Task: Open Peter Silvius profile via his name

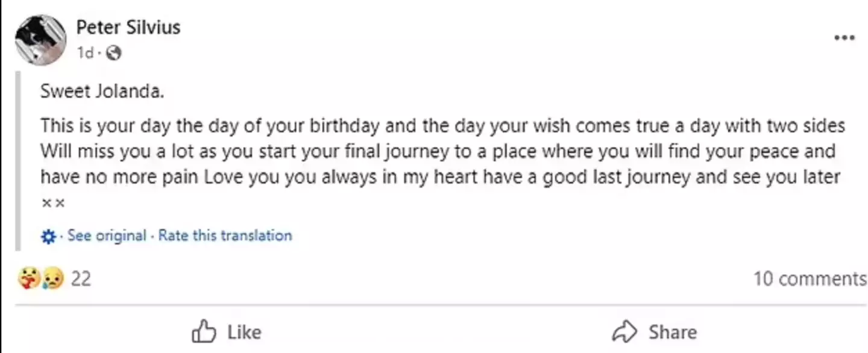Action: click(128, 27)
